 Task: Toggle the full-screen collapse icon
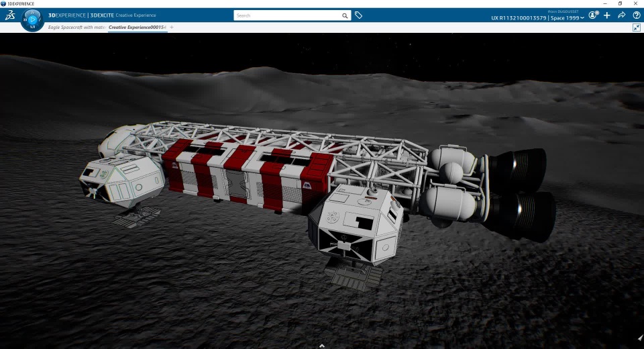[x=637, y=28]
